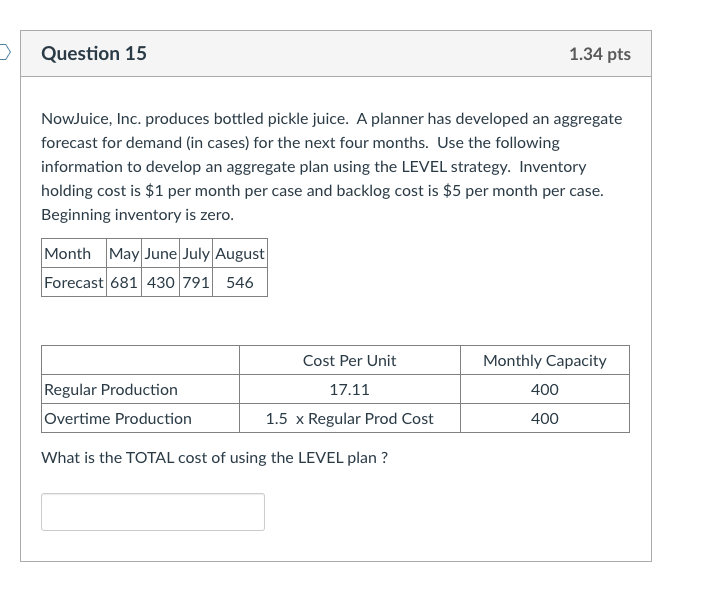
Task: Click the total cost answer input field
Action: click(x=153, y=512)
